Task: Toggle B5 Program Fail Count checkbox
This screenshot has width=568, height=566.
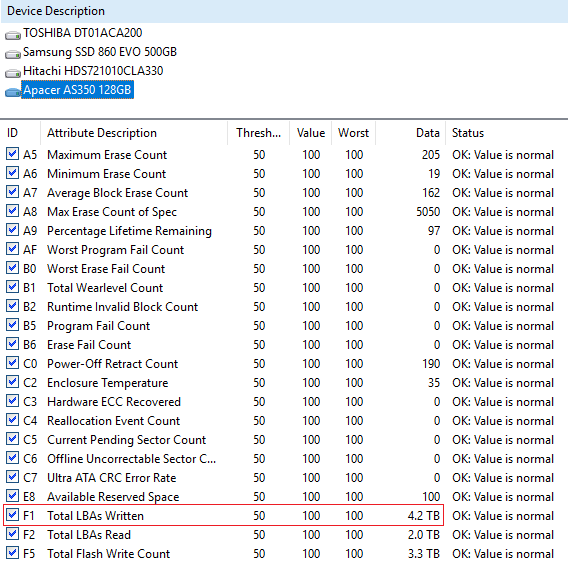Action: pyautogui.click(x=12, y=324)
